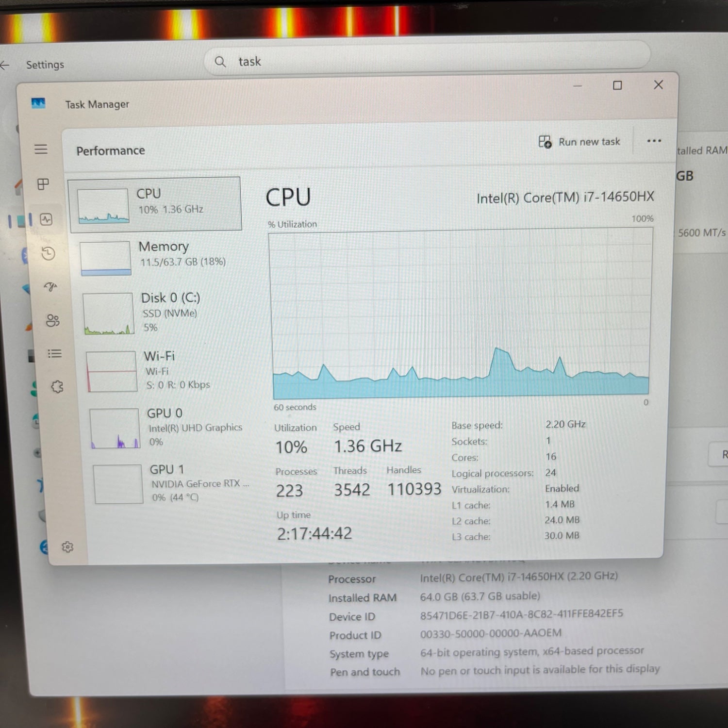This screenshot has width=728, height=728.
Task: Open the Services puzzle-piece icon
Action: pyautogui.click(x=57, y=387)
